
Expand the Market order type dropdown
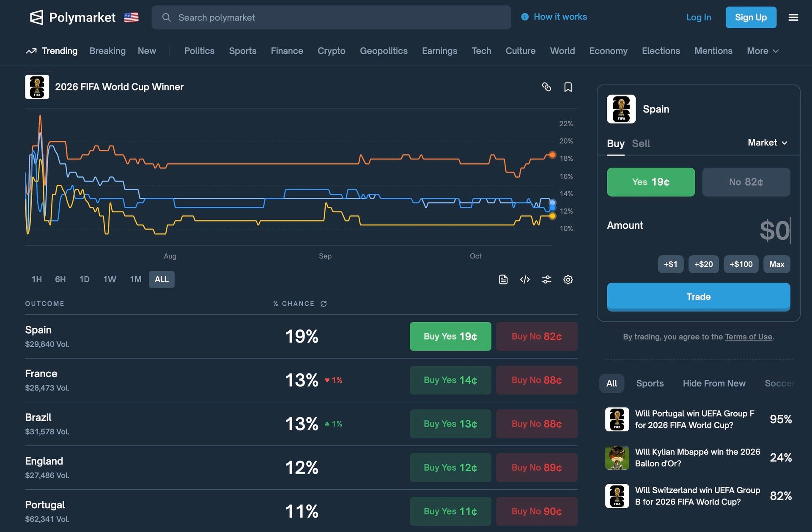(767, 143)
